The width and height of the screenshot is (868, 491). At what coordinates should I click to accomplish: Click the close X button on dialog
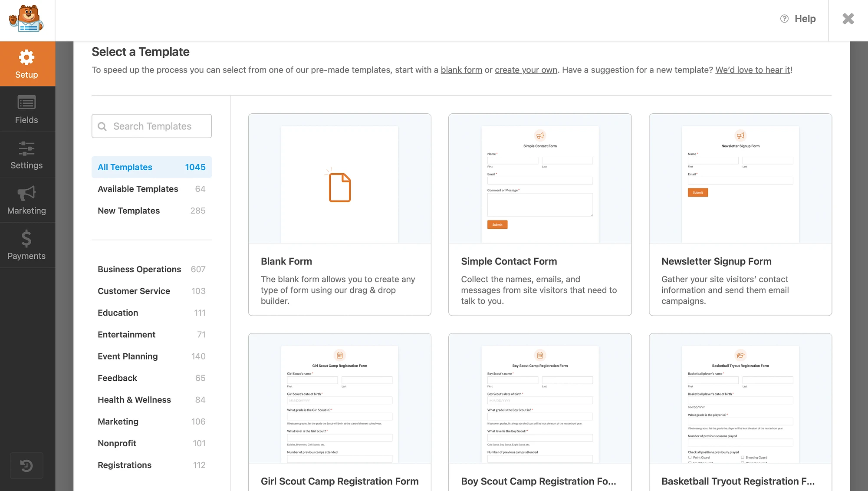tap(848, 19)
